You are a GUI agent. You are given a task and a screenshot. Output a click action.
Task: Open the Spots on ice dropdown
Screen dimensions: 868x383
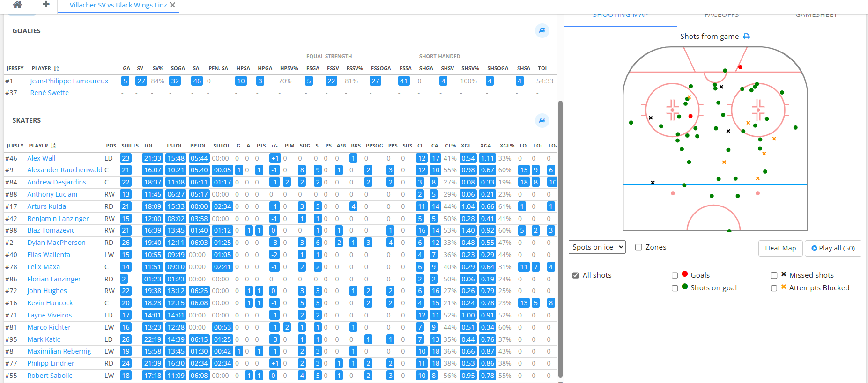tap(597, 247)
